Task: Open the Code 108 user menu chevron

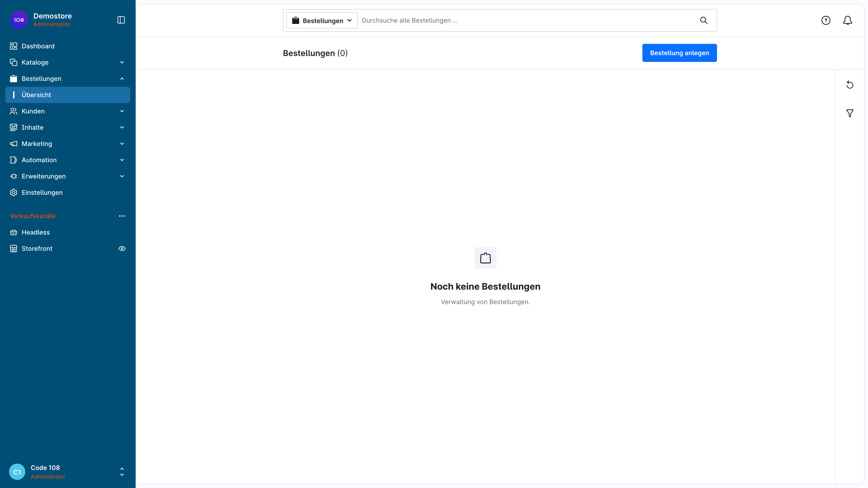Action: click(x=122, y=472)
